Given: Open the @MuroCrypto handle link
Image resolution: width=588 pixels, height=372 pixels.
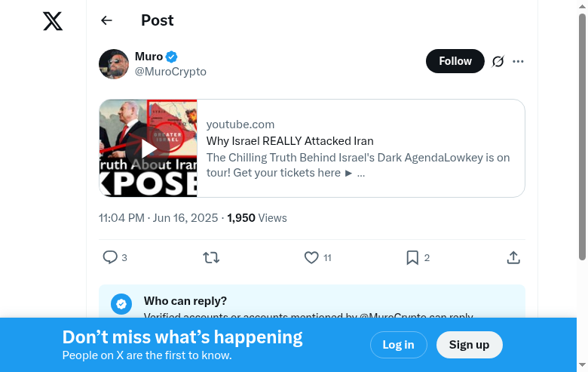Looking at the screenshot, I should pyautogui.click(x=170, y=72).
